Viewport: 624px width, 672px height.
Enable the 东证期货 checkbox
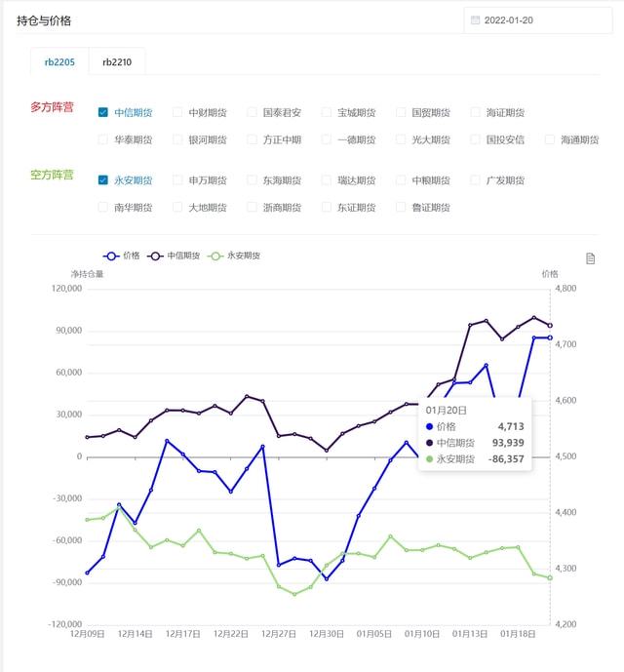pyautogui.click(x=327, y=207)
